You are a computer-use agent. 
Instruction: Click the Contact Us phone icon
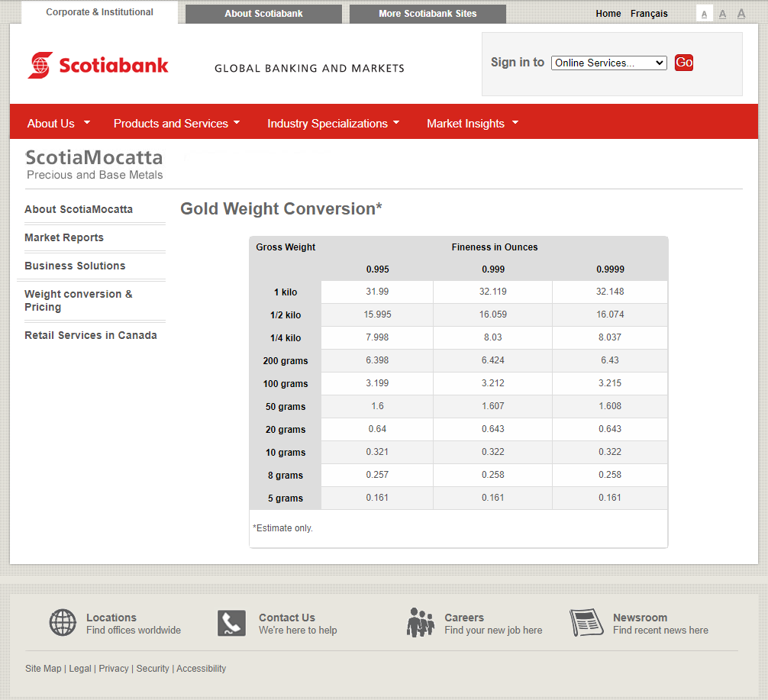[x=231, y=623]
